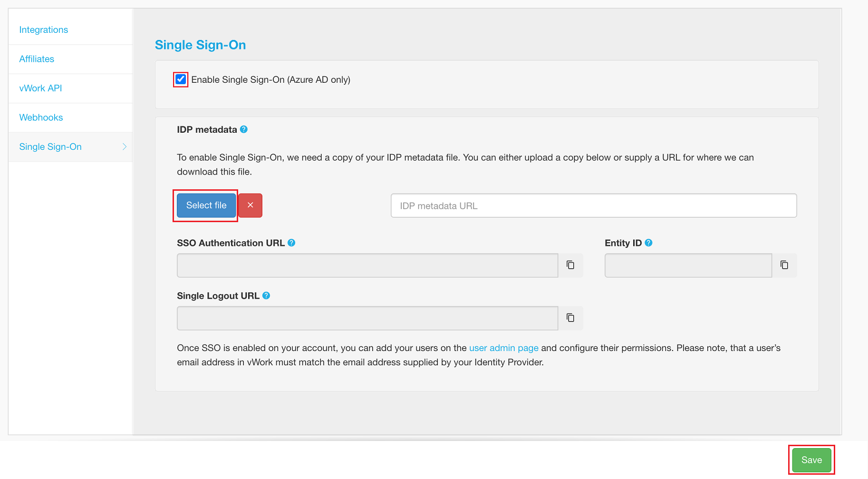Image resolution: width=868 pixels, height=479 pixels.
Task: Go to the Affiliates section
Action: coord(37,59)
